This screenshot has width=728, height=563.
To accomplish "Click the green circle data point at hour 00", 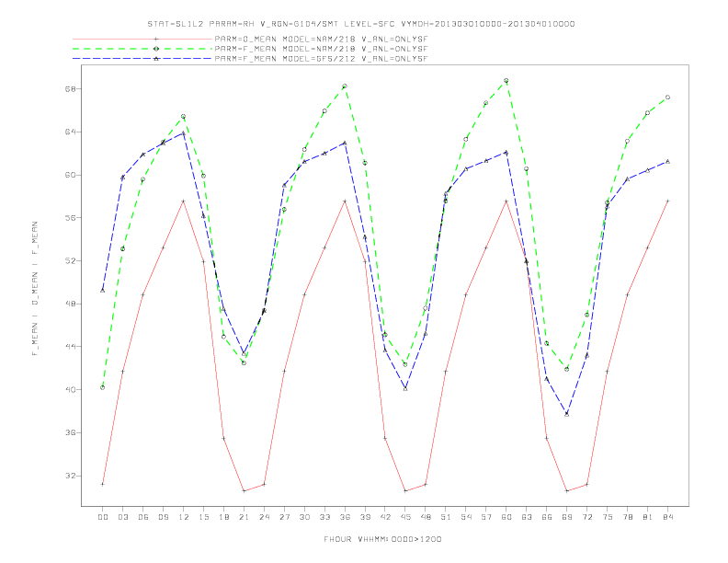I will [x=103, y=387].
